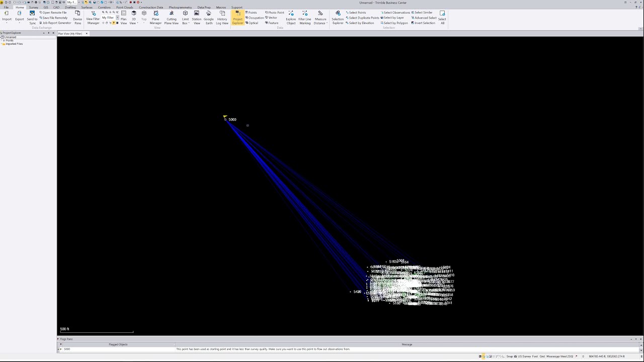
Task: Click Invert Selection
Action: pyautogui.click(x=423, y=23)
